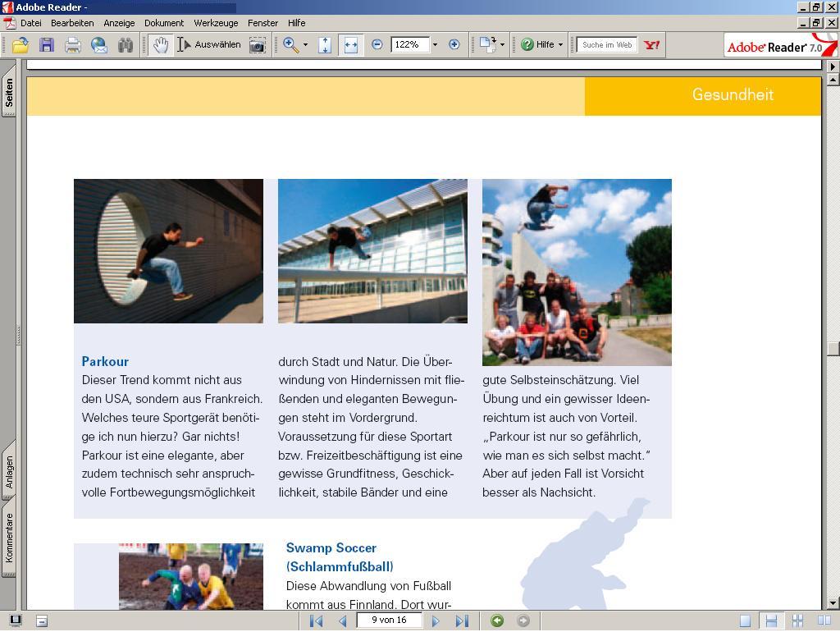Click the page number field 9 von 16

390,621
